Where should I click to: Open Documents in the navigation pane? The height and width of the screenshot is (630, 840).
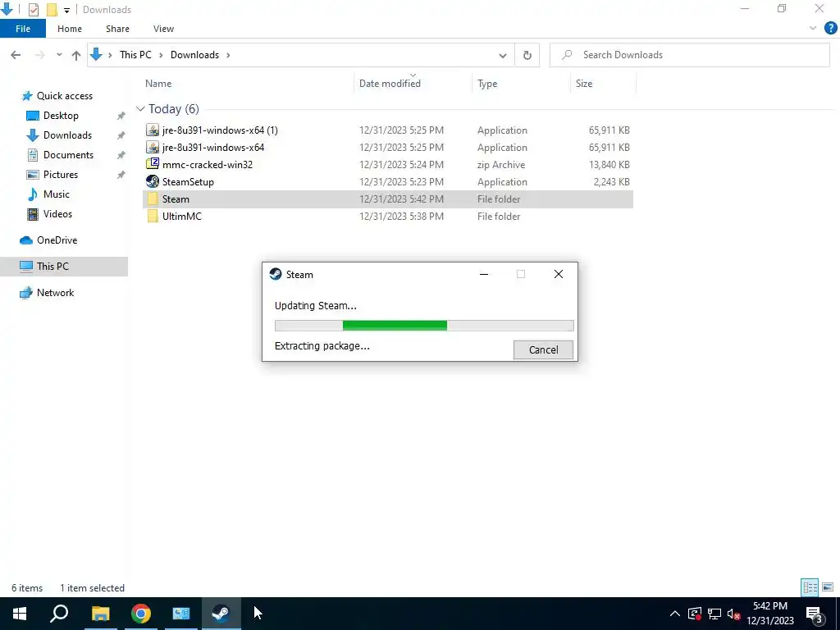click(68, 155)
